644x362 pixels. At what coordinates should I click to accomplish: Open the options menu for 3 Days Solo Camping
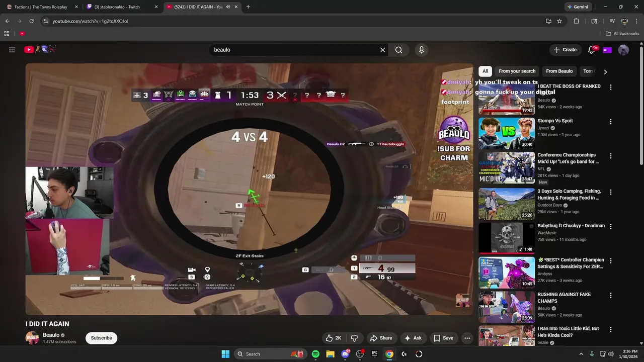pyautogui.click(x=611, y=192)
